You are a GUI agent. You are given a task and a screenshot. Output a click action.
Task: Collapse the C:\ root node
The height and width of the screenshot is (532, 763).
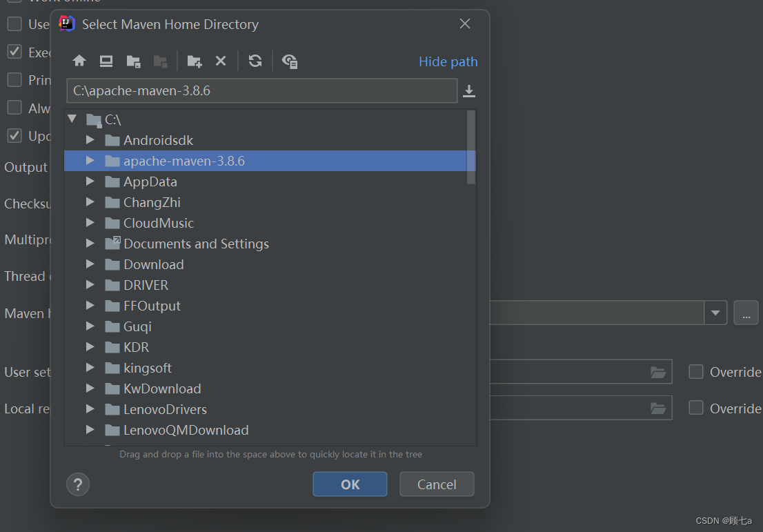point(72,119)
